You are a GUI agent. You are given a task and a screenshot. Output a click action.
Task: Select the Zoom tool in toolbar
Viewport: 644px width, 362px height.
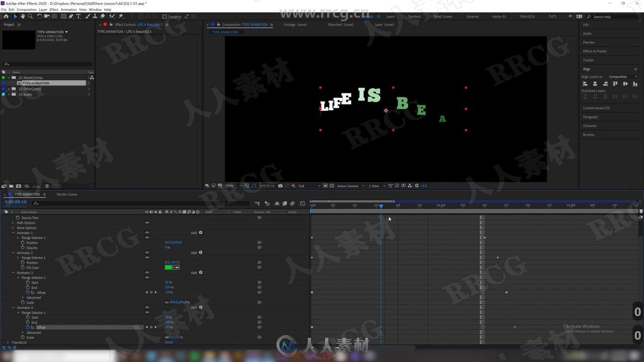click(30, 16)
